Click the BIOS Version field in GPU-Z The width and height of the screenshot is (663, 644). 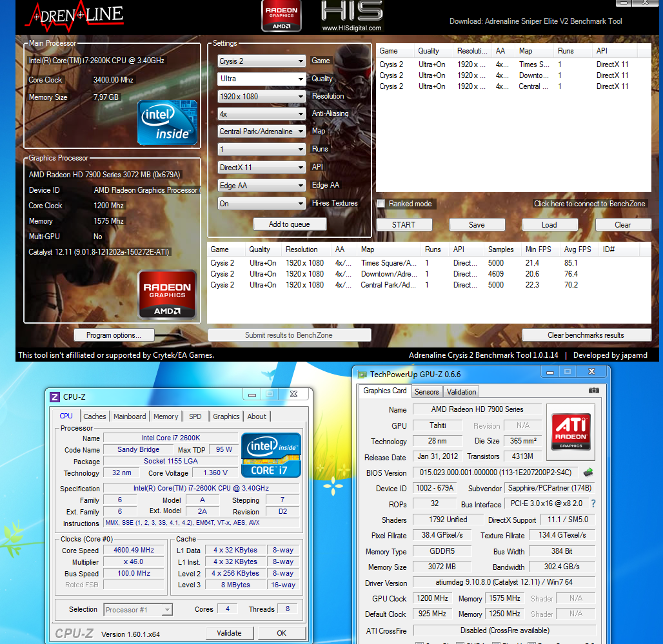[495, 473]
